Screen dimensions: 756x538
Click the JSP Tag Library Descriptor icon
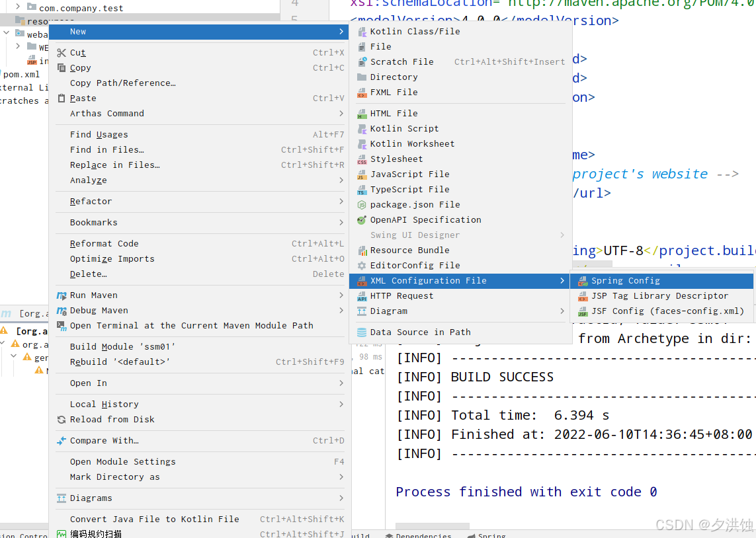[x=583, y=296]
